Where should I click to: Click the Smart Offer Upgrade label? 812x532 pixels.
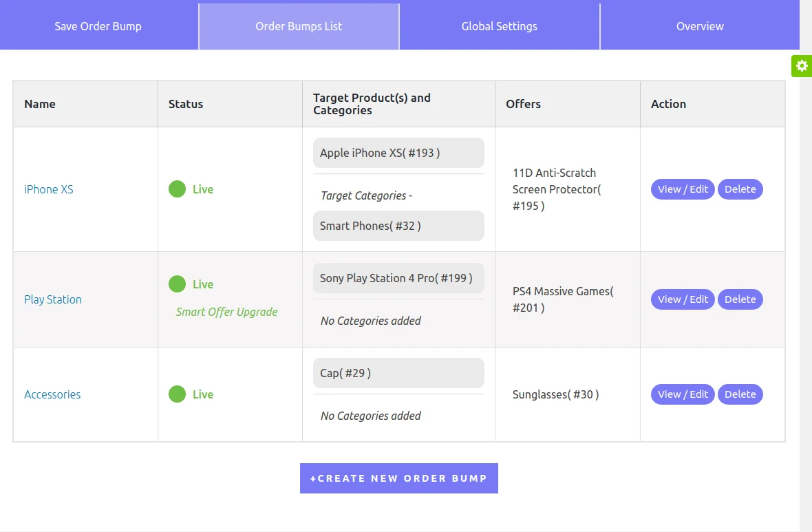[226, 311]
